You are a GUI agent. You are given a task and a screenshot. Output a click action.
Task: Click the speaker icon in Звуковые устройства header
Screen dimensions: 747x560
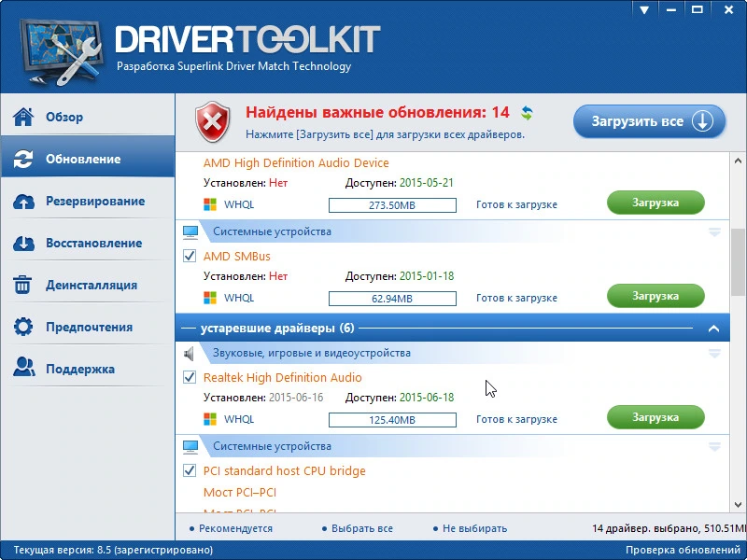(190, 354)
